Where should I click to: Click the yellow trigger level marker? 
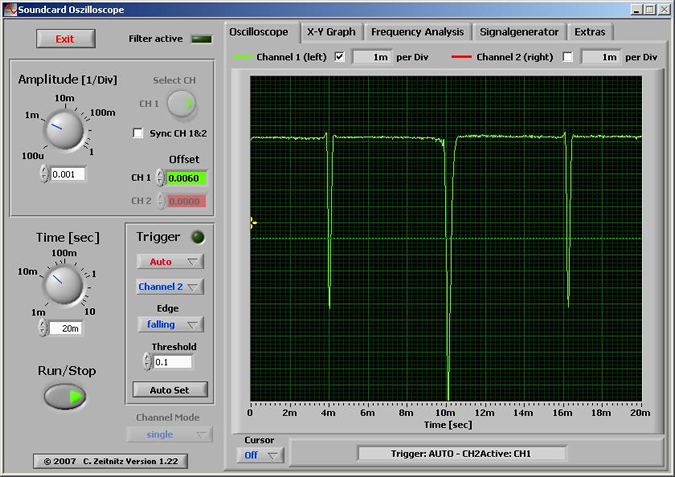point(253,223)
